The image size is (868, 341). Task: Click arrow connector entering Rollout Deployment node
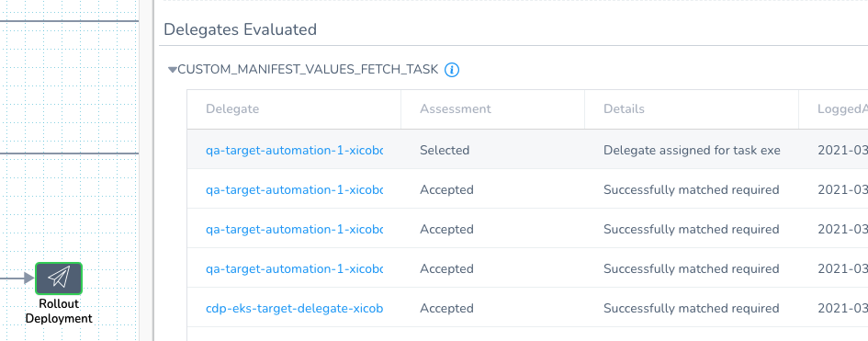tap(17, 278)
